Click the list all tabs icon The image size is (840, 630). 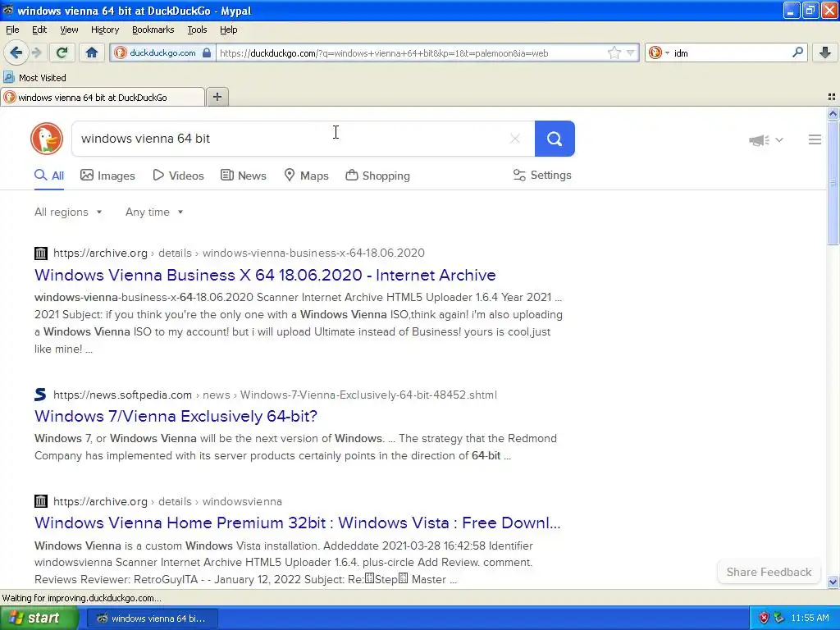(832, 97)
